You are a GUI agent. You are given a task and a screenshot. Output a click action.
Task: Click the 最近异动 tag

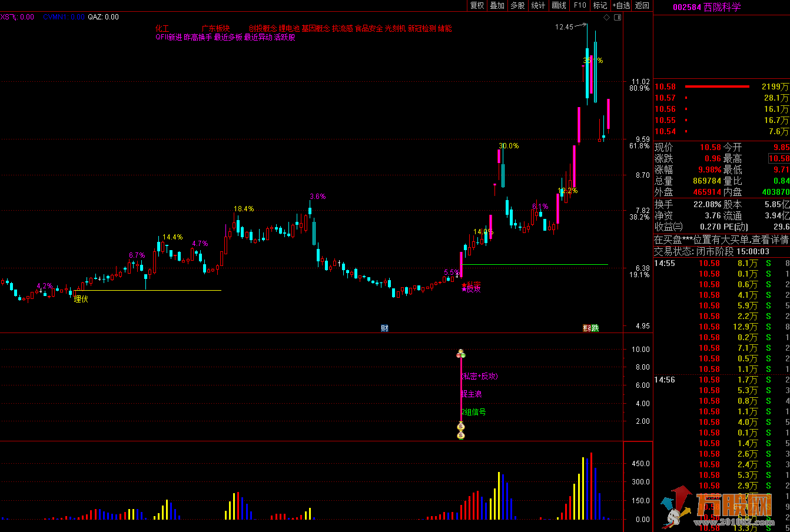[x=258, y=37]
